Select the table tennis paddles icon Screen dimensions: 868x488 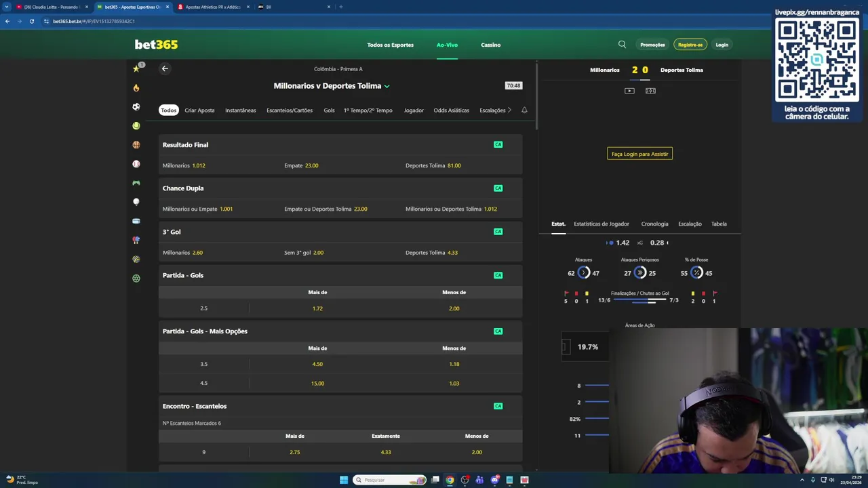click(x=136, y=240)
